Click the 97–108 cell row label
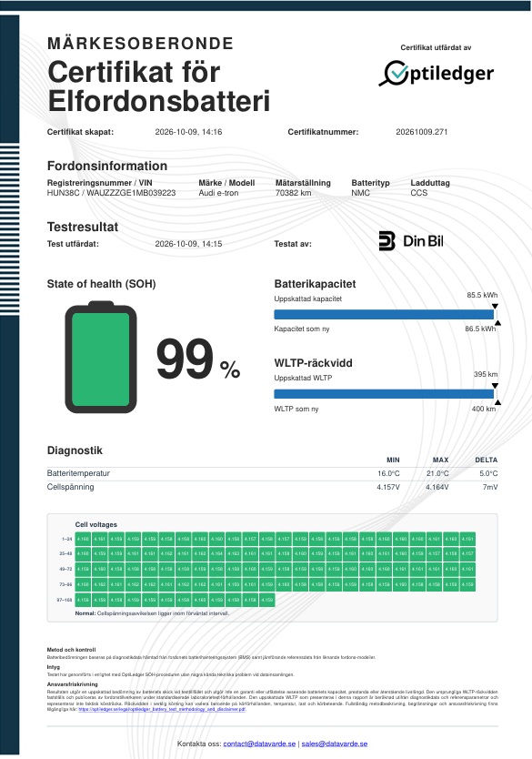This screenshot has height=759, width=532. (65, 600)
